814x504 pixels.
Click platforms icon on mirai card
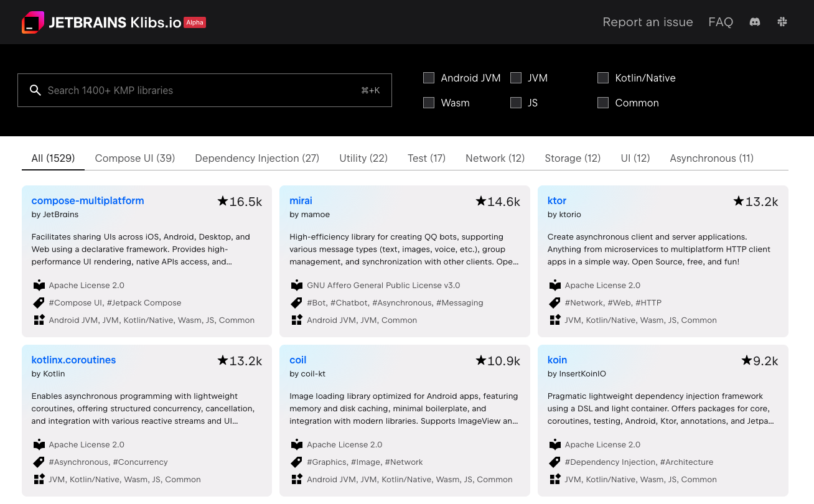(297, 320)
